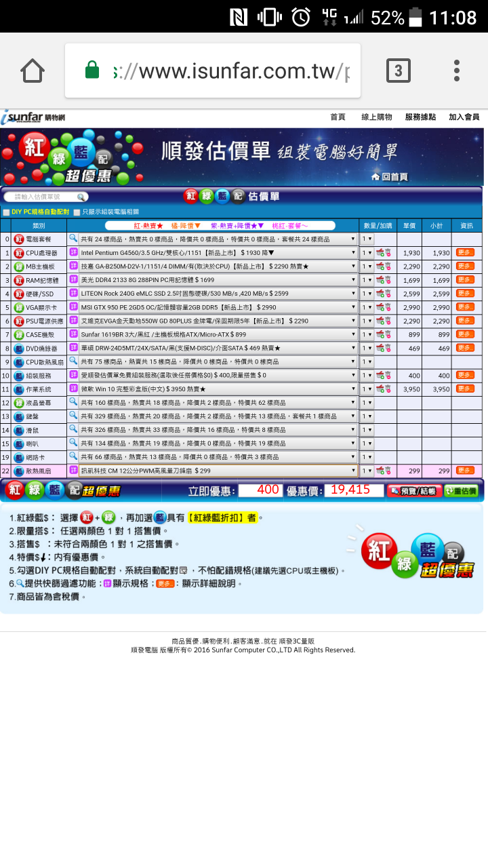Screen dimensions: 488x868
Task: Click the red 紅 icon beside CPU處理器
Action: [19, 253]
